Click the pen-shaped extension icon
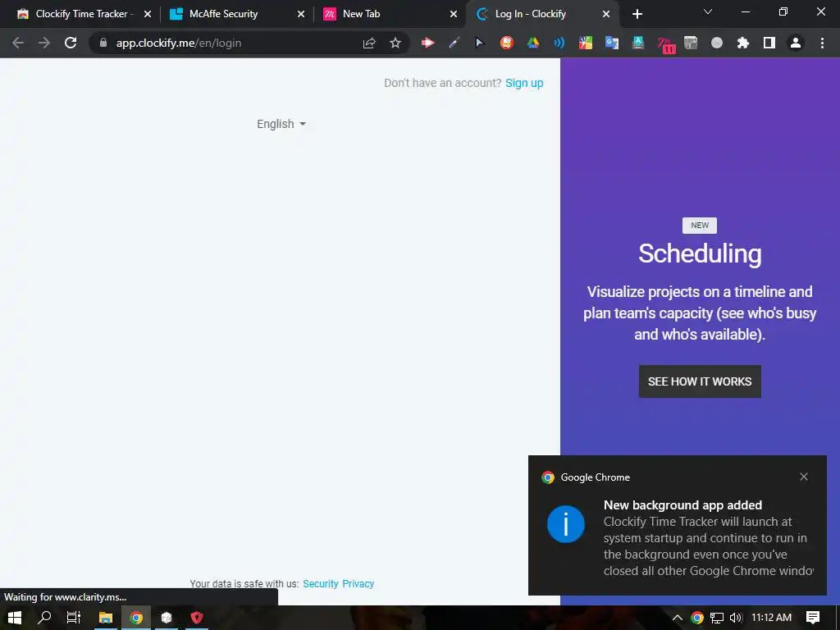The image size is (840, 630). 454,43
